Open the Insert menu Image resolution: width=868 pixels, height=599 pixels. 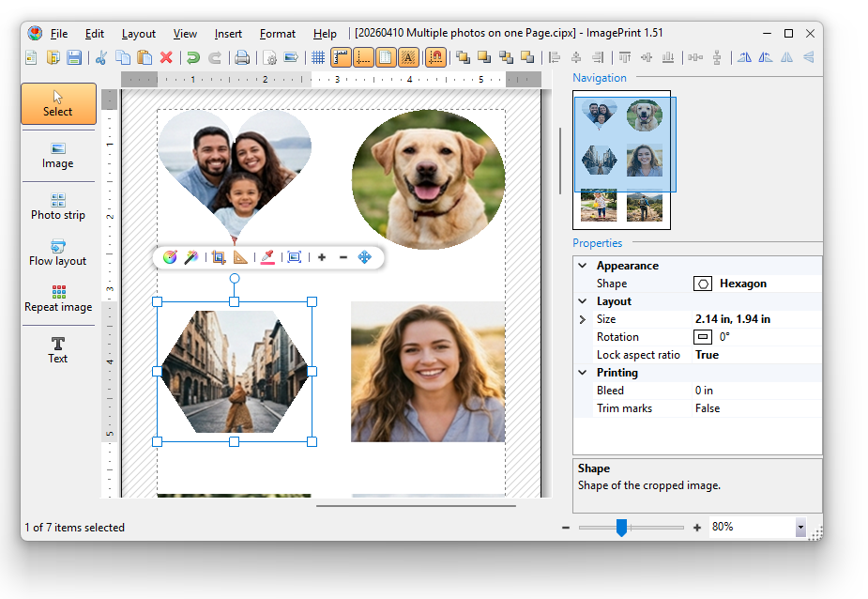click(228, 33)
